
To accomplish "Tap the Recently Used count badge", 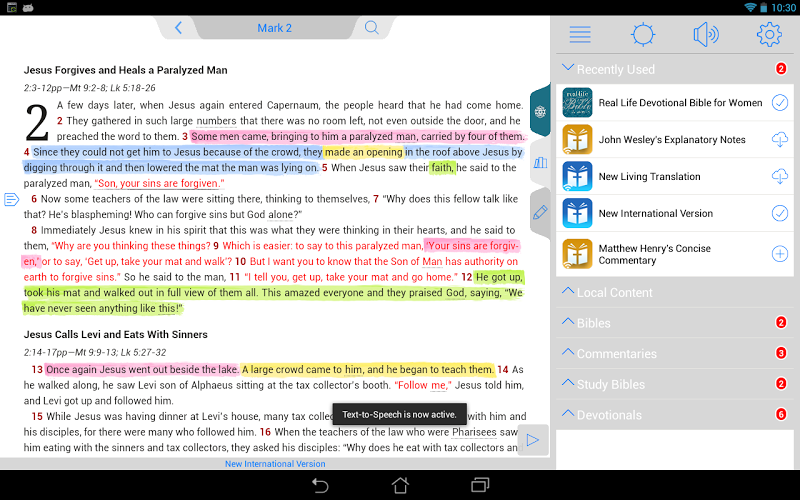I will coord(781,68).
